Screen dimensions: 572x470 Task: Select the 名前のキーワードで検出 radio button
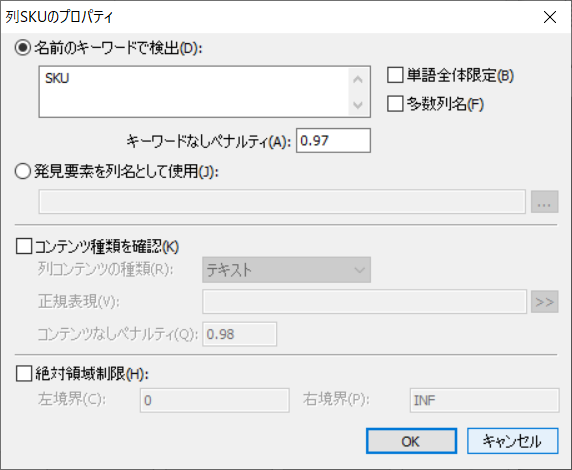23,48
